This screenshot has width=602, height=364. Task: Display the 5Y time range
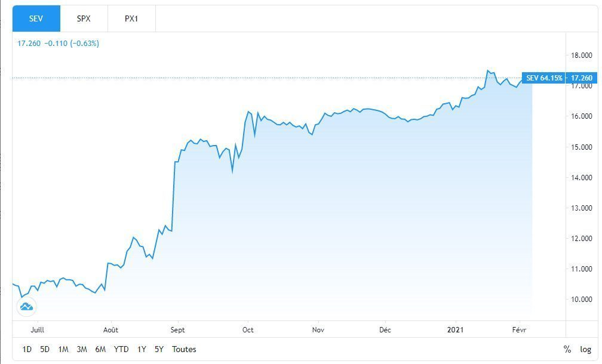click(159, 349)
